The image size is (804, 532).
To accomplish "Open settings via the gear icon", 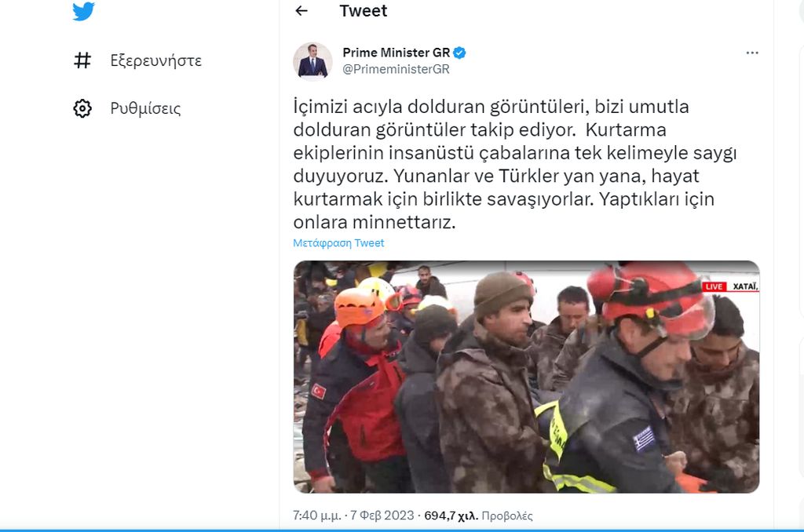I will (x=82, y=108).
